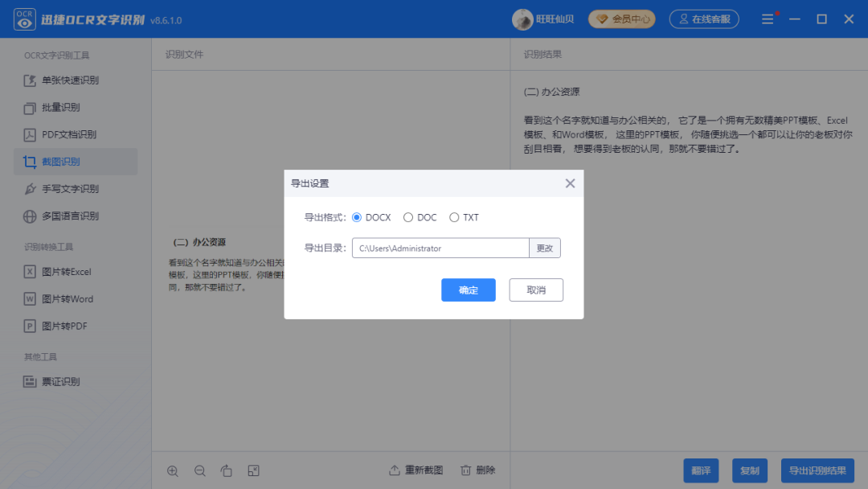
Task: Zoom in on the recognition image
Action: pyautogui.click(x=173, y=471)
